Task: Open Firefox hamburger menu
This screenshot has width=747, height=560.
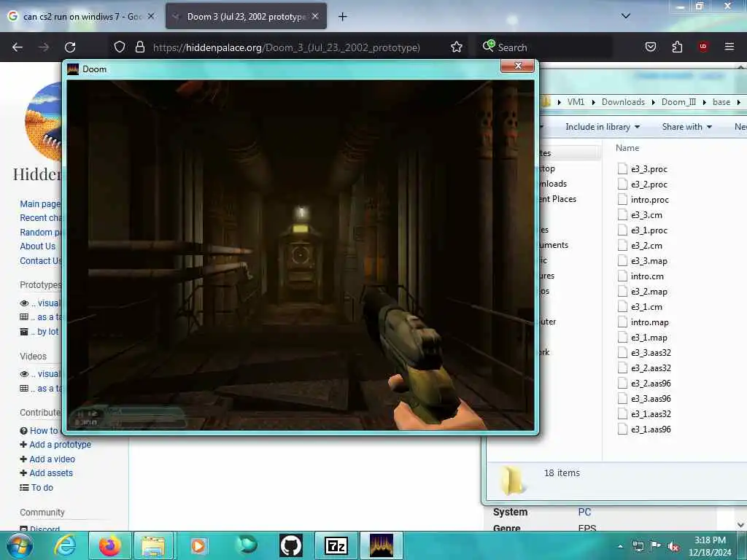Action: 729,47
